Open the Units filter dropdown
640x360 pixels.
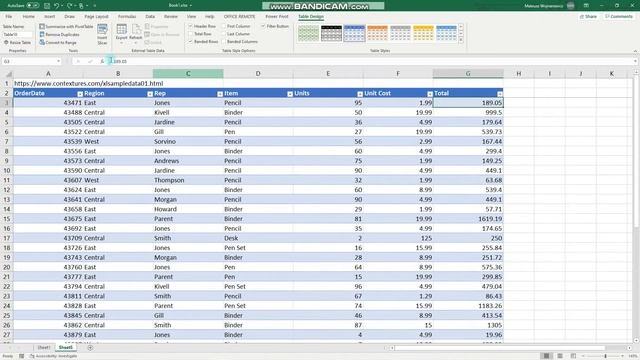pos(360,94)
